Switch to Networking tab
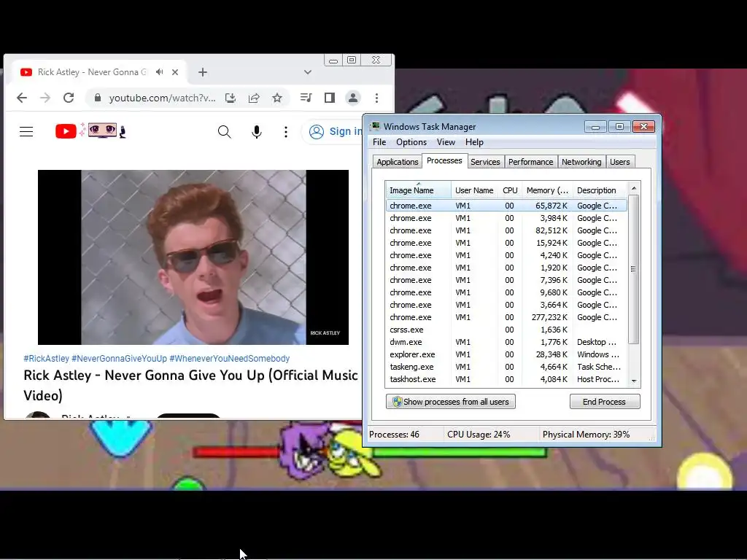 581,162
